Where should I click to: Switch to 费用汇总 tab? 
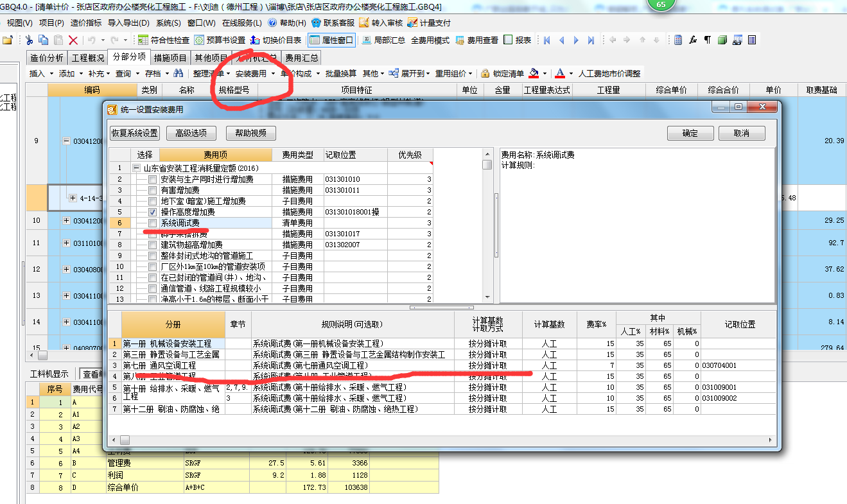[x=302, y=58]
